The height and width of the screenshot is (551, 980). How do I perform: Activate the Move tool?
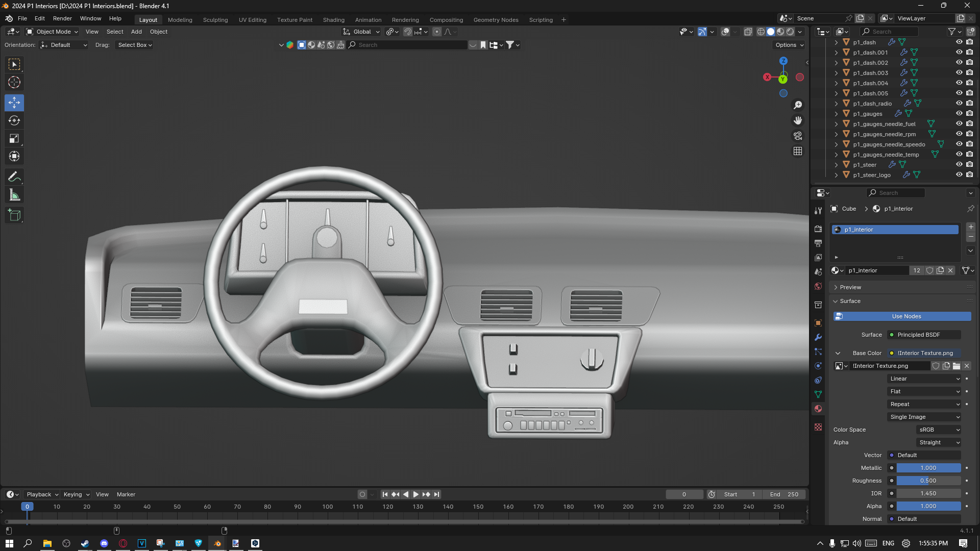pyautogui.click(x=14, y=103)
